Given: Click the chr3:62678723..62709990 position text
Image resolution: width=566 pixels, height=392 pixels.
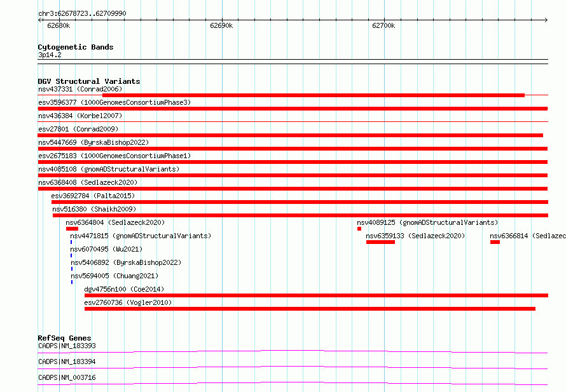Looking at the screenshot, I should tap(82, 14).
